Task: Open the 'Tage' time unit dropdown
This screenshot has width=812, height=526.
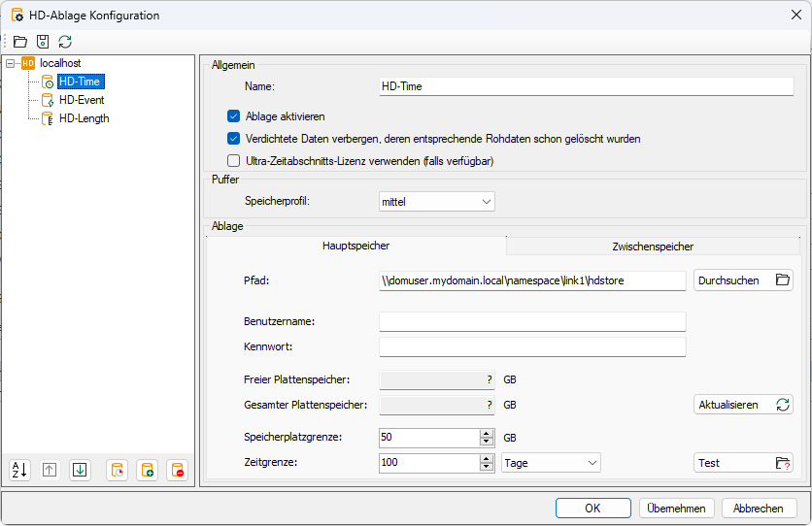Action: pos(551,463)
